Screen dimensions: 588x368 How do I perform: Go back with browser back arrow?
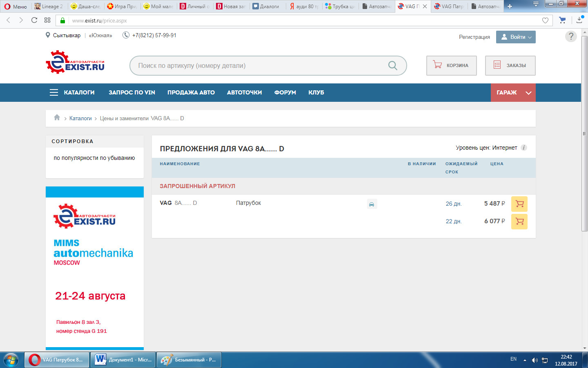(9, 20)
